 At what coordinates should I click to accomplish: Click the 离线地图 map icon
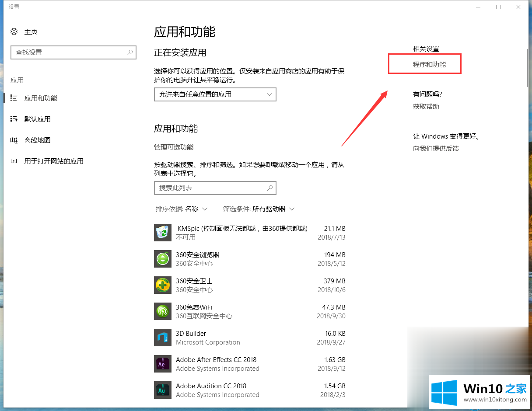click(14, 140)
